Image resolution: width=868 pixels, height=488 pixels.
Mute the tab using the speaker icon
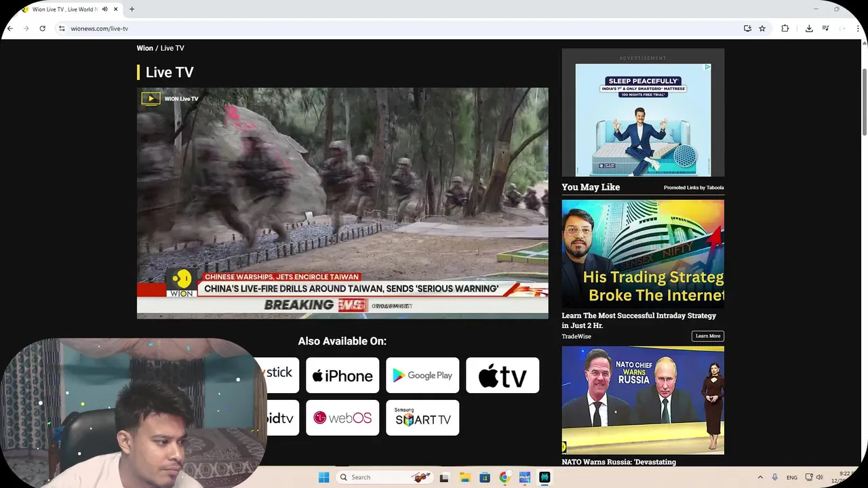[104, 9]
